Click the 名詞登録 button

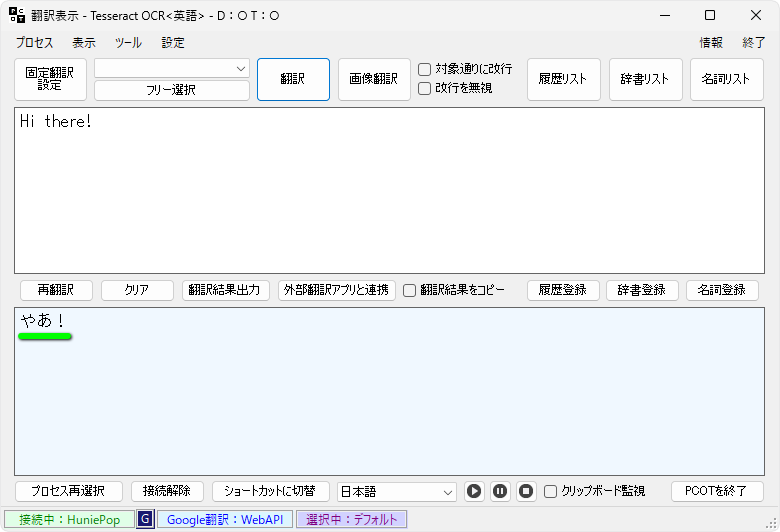tap(722, 290)
